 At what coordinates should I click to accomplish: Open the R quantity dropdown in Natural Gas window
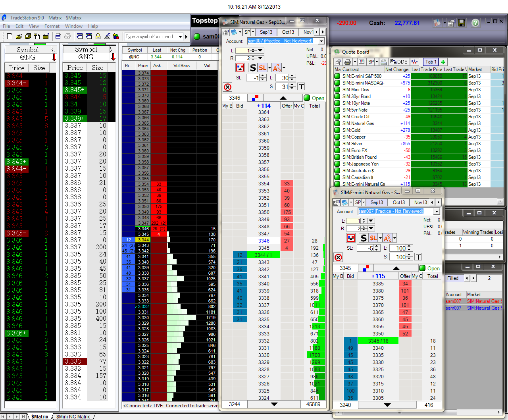click(x=260, y=58)
